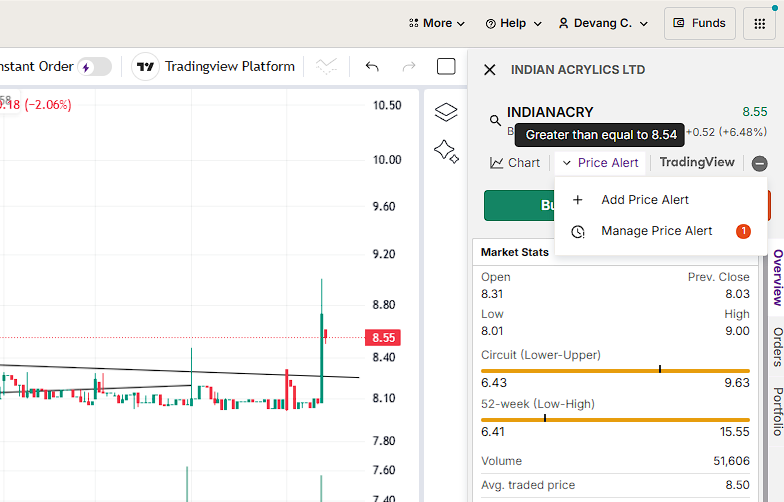Undo the last chart action

pyautogui.click(x=372, y=66)
